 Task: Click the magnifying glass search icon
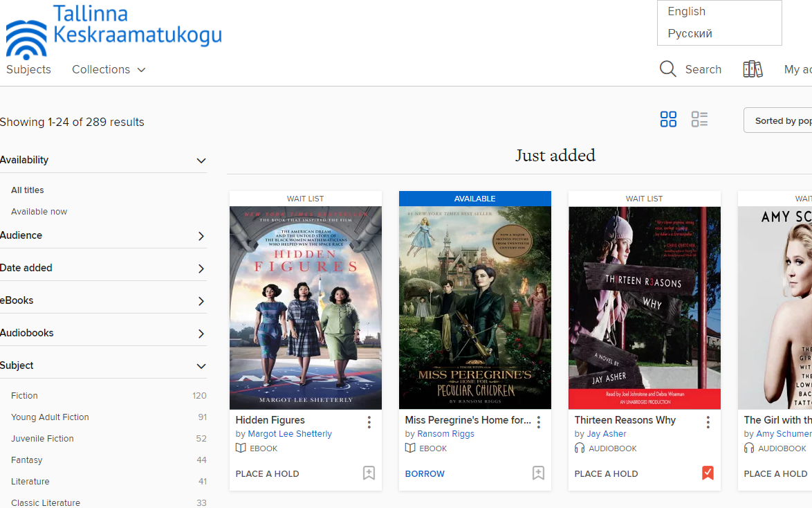pos(667,69)
